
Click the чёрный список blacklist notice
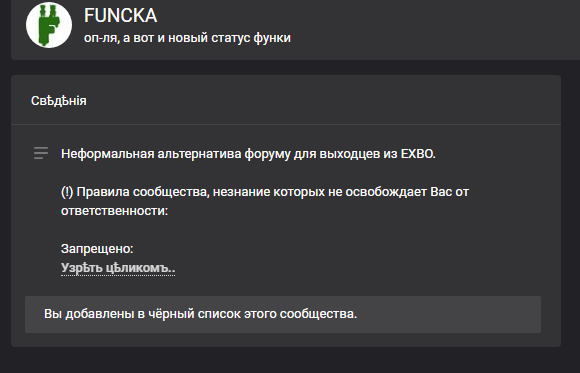click(283, 314)
